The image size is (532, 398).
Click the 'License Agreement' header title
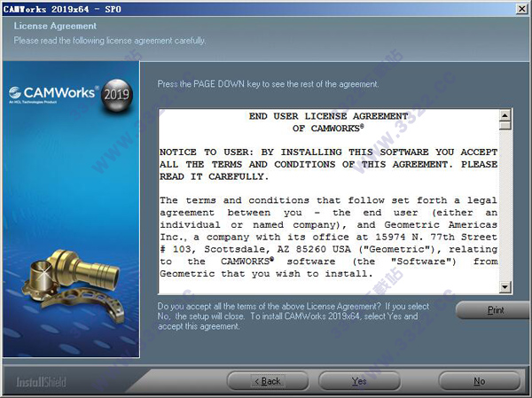point(55,26)
